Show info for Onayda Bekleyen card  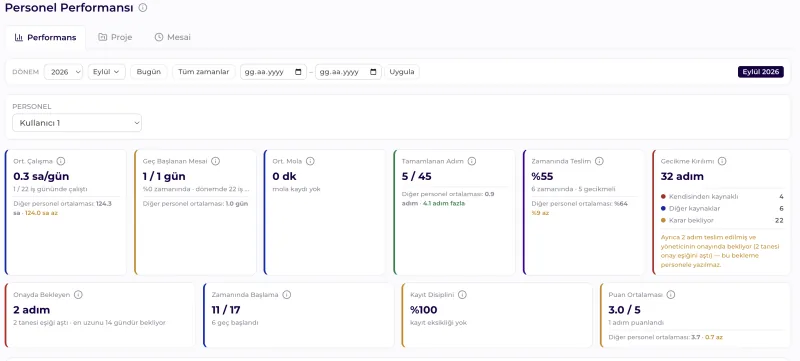[78, 295]
